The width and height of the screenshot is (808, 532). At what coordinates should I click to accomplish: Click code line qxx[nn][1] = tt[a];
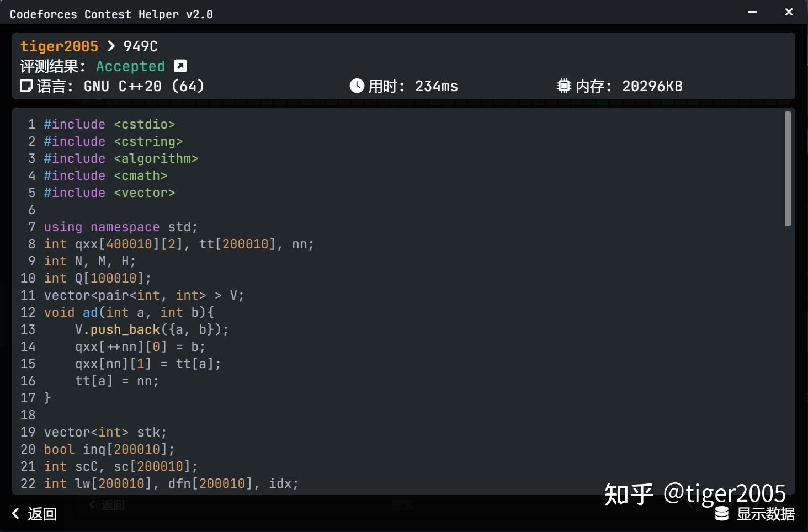[x=148, y=364]
